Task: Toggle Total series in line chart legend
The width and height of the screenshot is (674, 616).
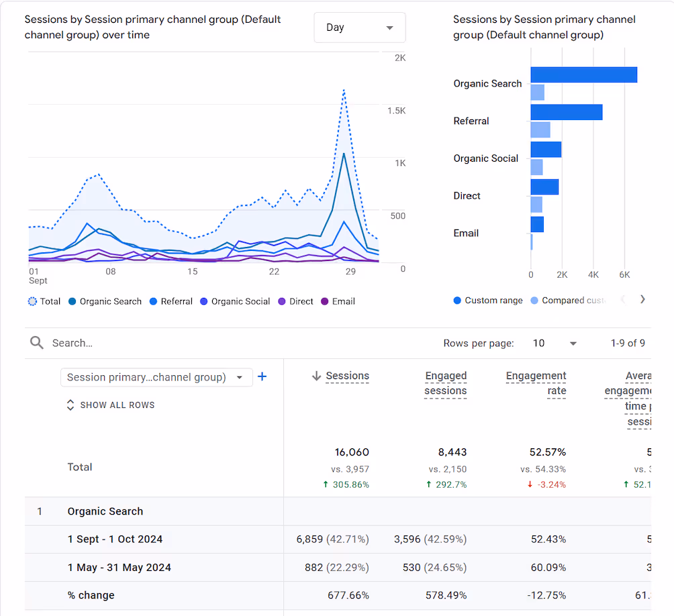Action: [x=44, y=301]
